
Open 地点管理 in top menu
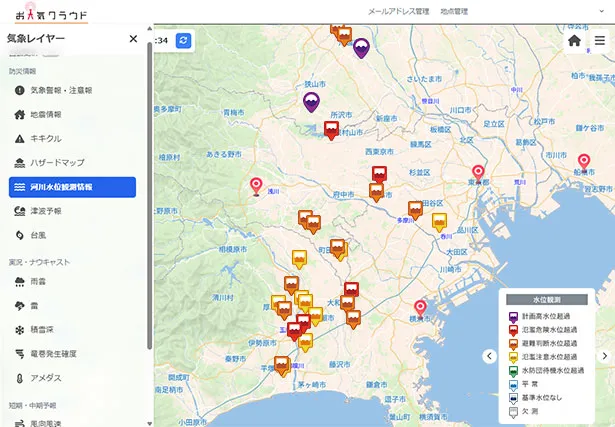tap(453, 11)
